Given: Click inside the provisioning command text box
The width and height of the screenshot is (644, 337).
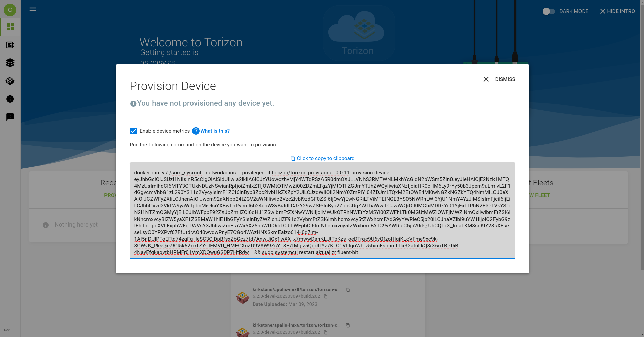Looking at the screenshot, I should pyautogui.click(x=323, y=210).
